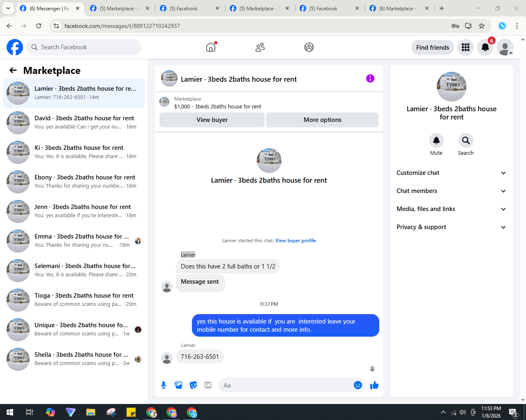Open the account profile avatar menu
Screen dimensions: 526x420
pyautogui.click(x=505, y=47)
